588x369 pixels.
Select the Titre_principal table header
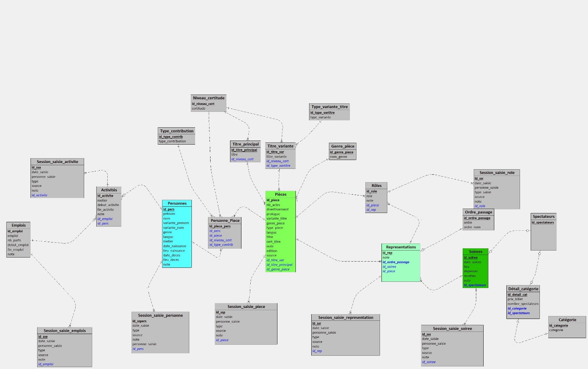[x=245, y=144]
